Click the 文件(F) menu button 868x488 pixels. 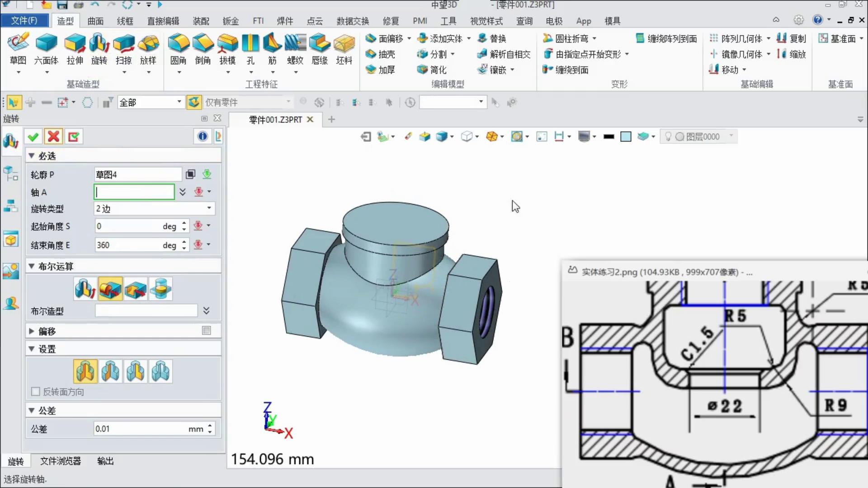coord(24,20)
